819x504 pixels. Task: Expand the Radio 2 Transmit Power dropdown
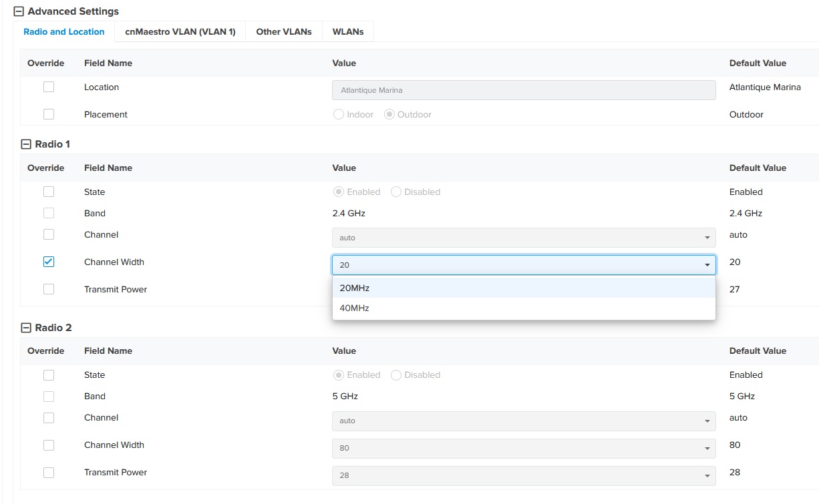(524, 475)
